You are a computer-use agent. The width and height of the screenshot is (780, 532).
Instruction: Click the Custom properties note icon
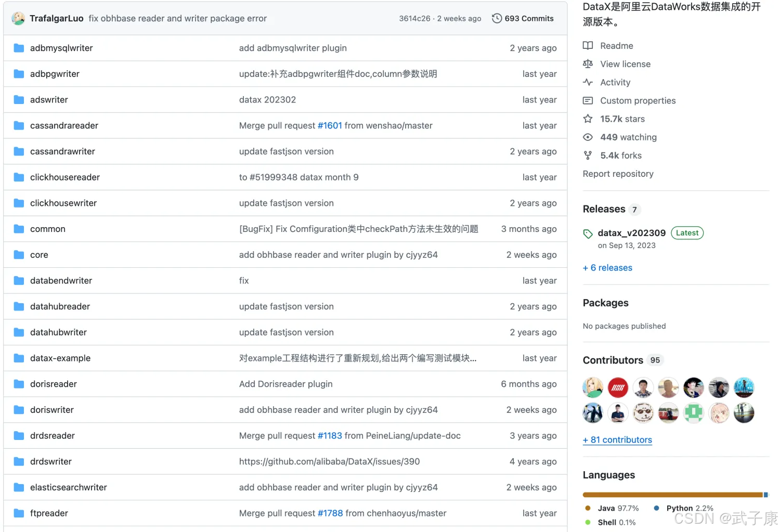click(x=588, y=100)
